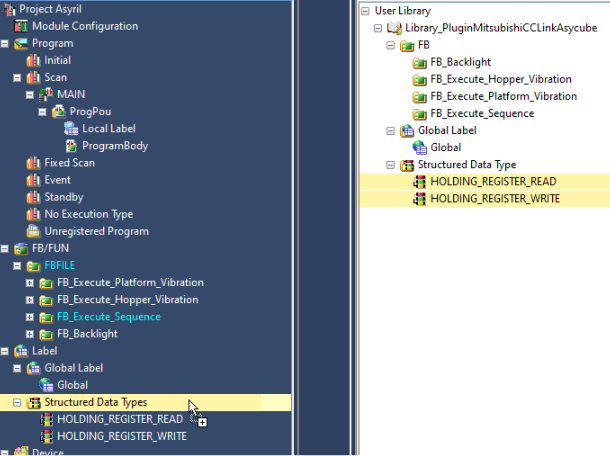Collapse Structured Data Types in project tree
The width and height of the screenshot is (610, 456).
(x=18, y=402)
